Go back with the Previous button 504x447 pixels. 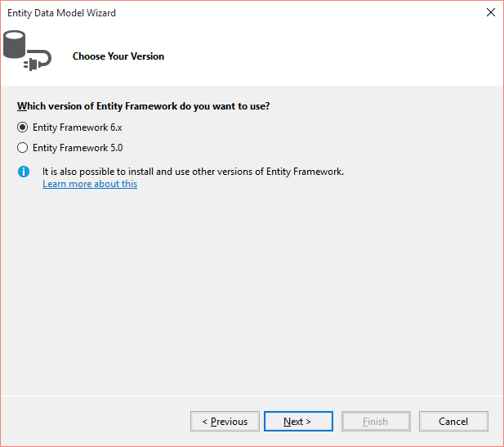coord(225,422)
